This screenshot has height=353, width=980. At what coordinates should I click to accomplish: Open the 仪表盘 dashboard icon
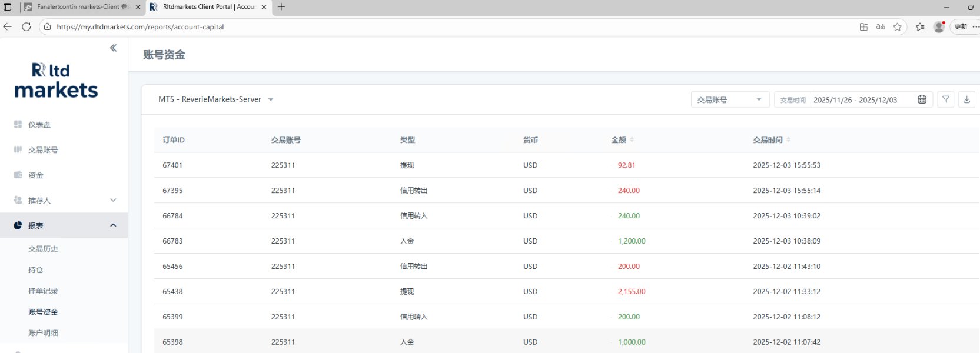click(18, 124)
